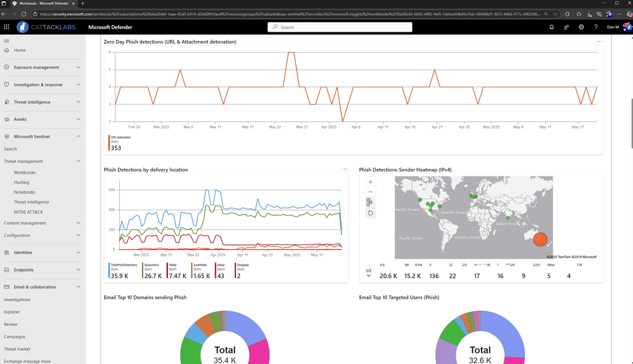Collapse the Microsoft Sentinel section
The image size is (633, 364).
79,137
